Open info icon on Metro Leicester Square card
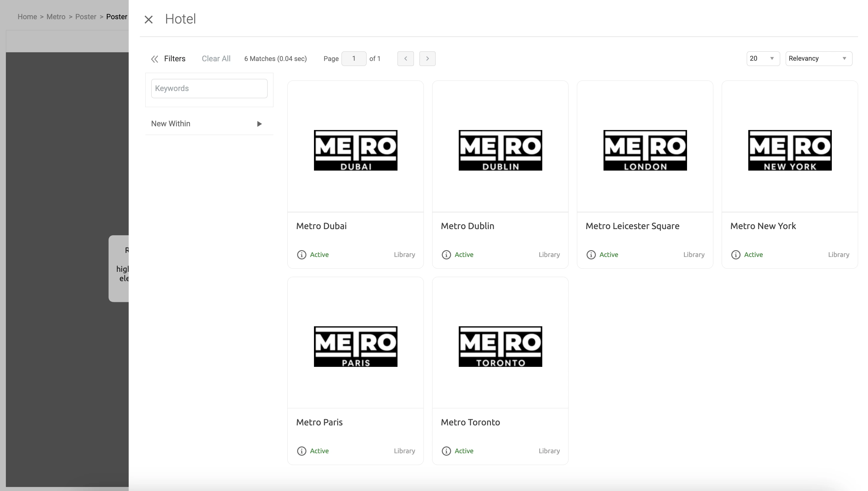The height and width of the screenshot is (491, 868). [x=591, y=254]
